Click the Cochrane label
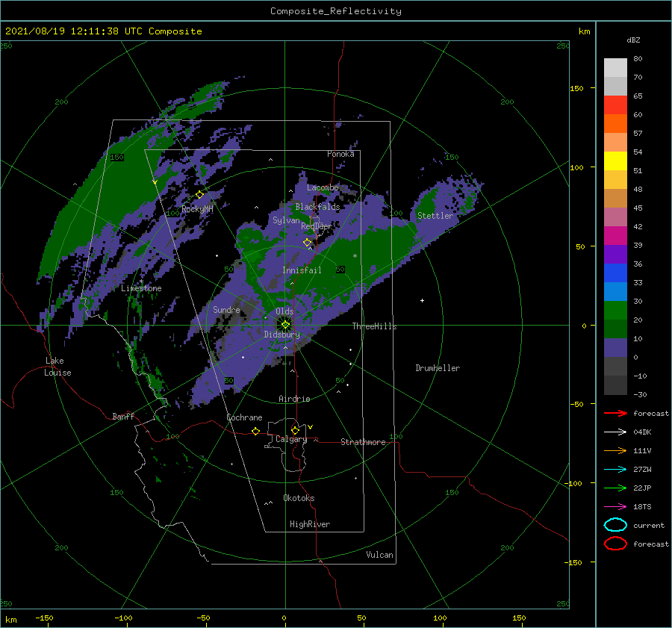This screenshot has height=628, width=672. (244, 417)
